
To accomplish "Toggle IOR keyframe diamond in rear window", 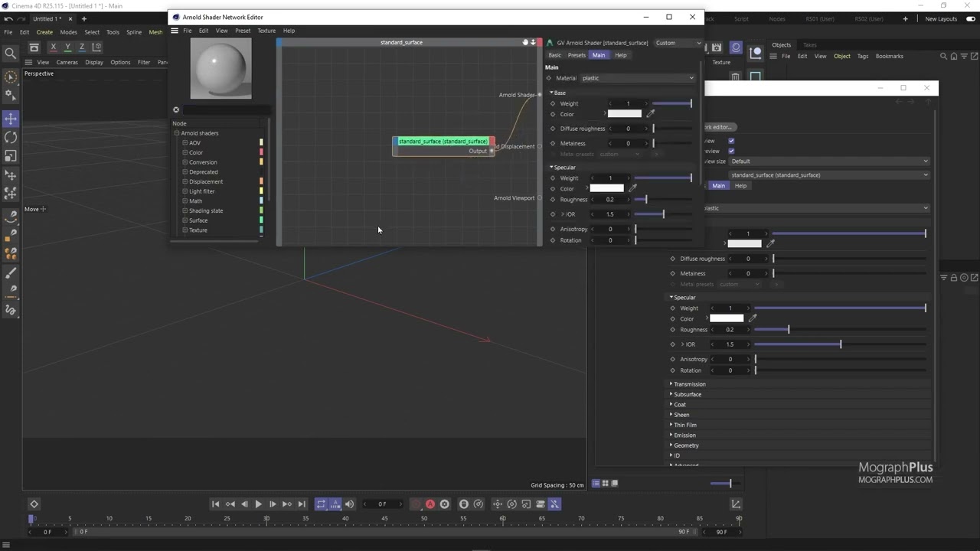I will [673, 344].
